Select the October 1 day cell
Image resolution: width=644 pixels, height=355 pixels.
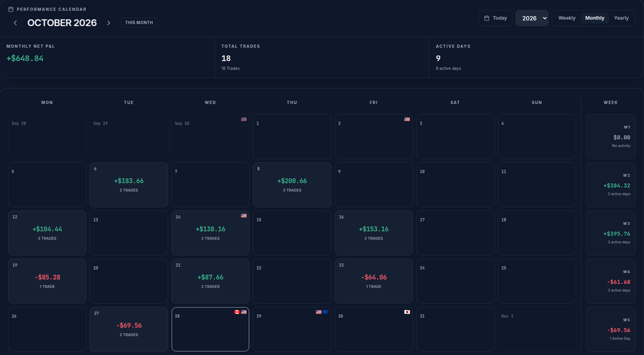(292, 136)
